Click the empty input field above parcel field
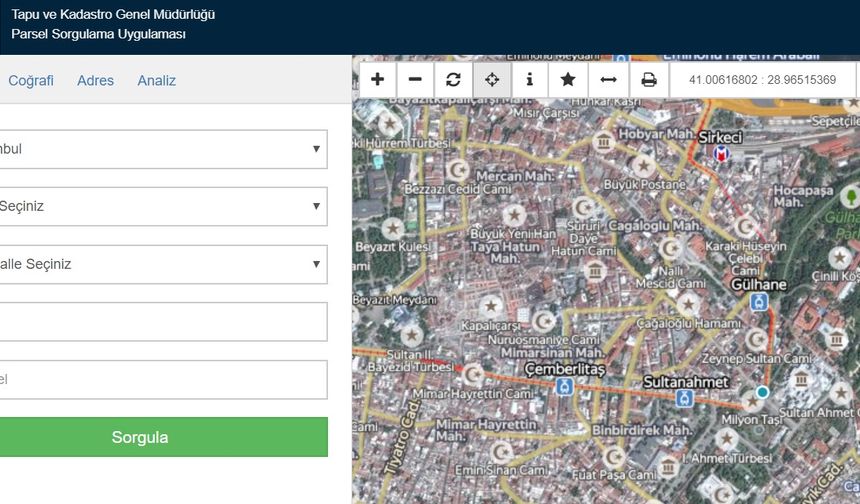Screen dimensions: 860x504 160,322
